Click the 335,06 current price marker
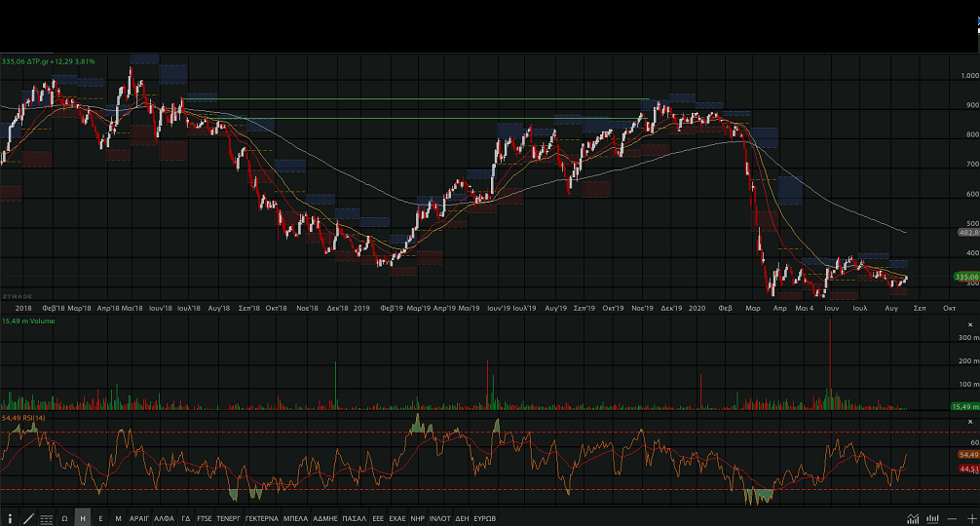This screenshot has width=980, height=526. pyautogui.click(x=965, y=277)
